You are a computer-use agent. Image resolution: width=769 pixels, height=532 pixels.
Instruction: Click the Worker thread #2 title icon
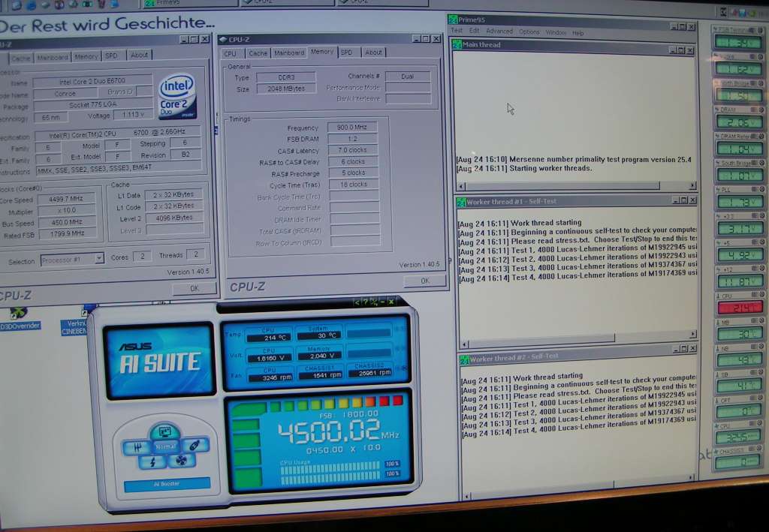pos(463,359)
